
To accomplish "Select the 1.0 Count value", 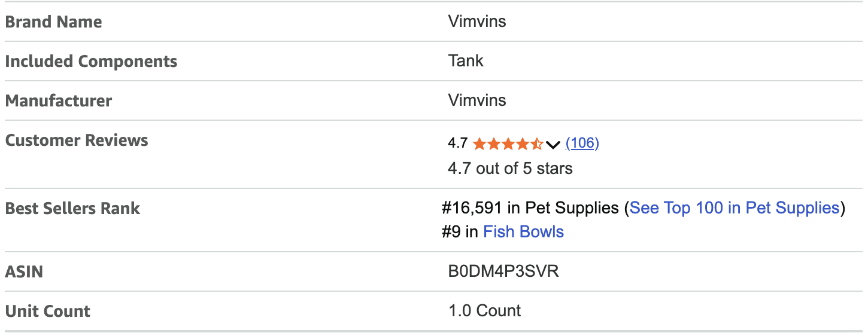I will click(484, 311).
